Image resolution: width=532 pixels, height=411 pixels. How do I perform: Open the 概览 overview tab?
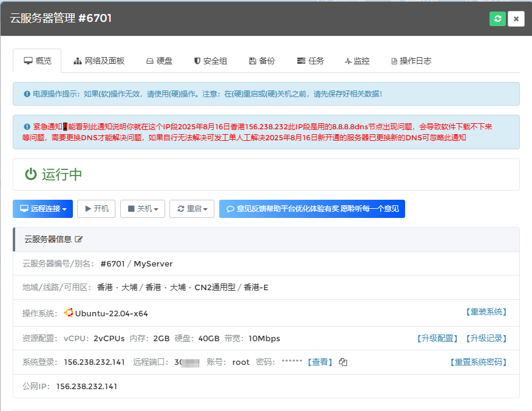37,61
